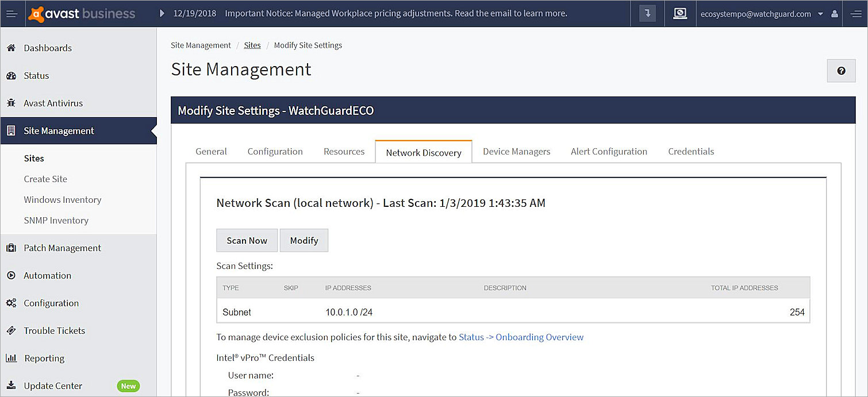Expand the ecosystempo@watchguard.com account dropdown

(821, 13)
